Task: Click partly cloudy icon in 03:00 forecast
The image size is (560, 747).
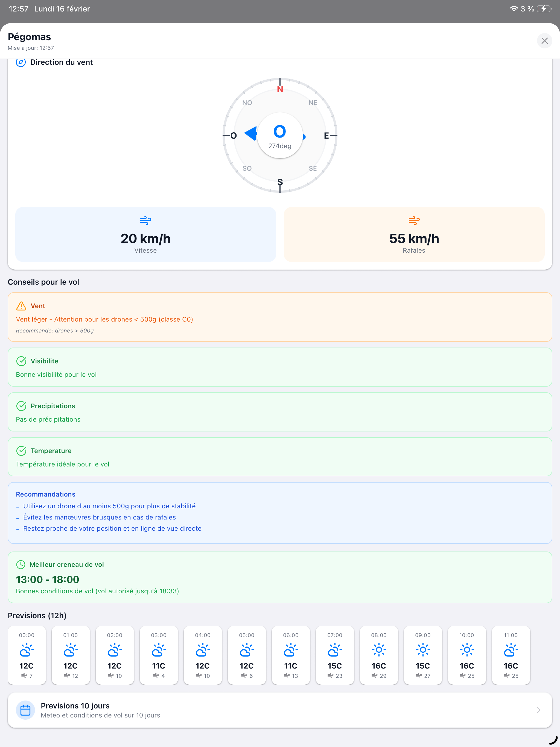Action: pos(159,650)
